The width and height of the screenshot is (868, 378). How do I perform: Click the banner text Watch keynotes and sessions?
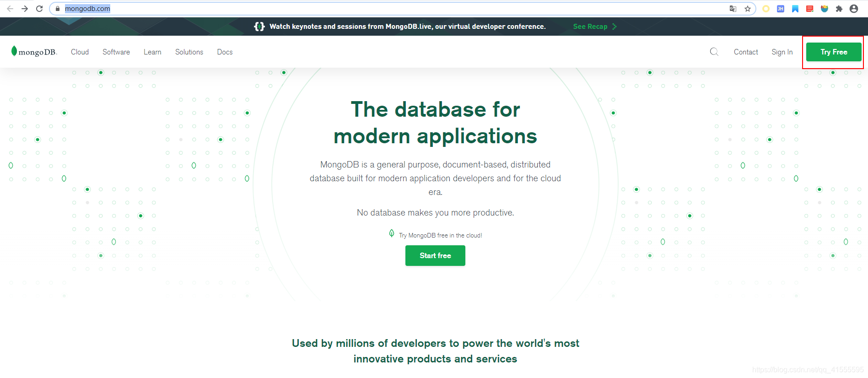point(407,27)
